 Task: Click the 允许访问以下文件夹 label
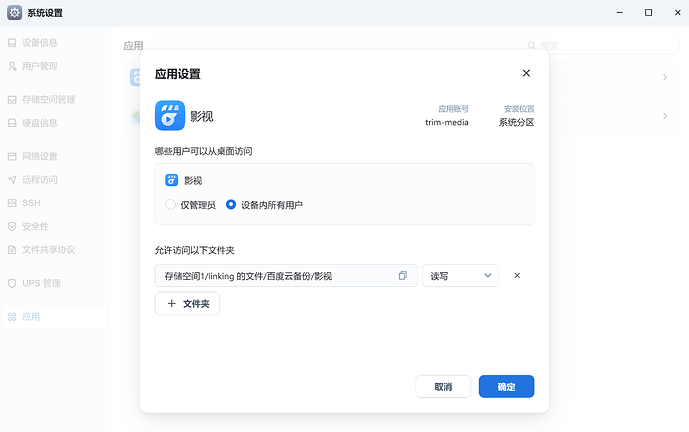195,250
